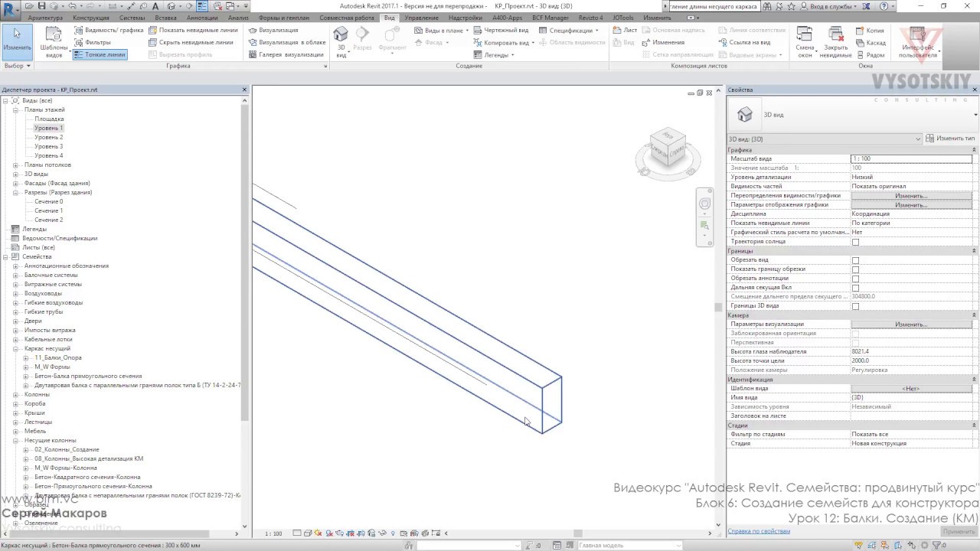Screen dimensions: 980x551
Task: Click Изменить for Параметры визуализации
Action: pos(911,324)
